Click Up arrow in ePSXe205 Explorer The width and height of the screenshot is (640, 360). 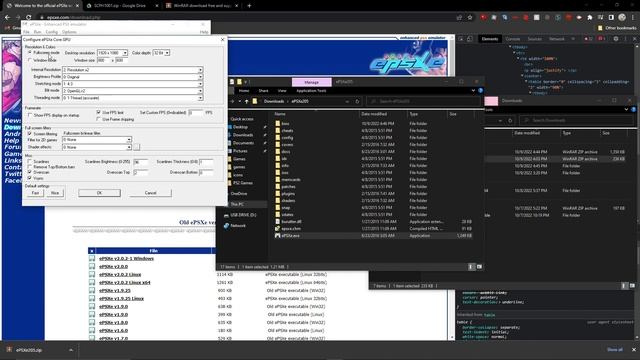[247, 101]
